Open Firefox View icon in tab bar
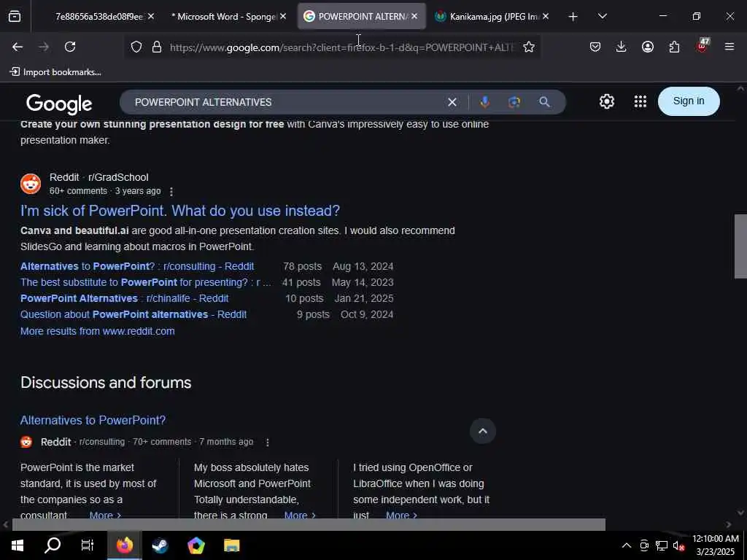 coord(15,17)
